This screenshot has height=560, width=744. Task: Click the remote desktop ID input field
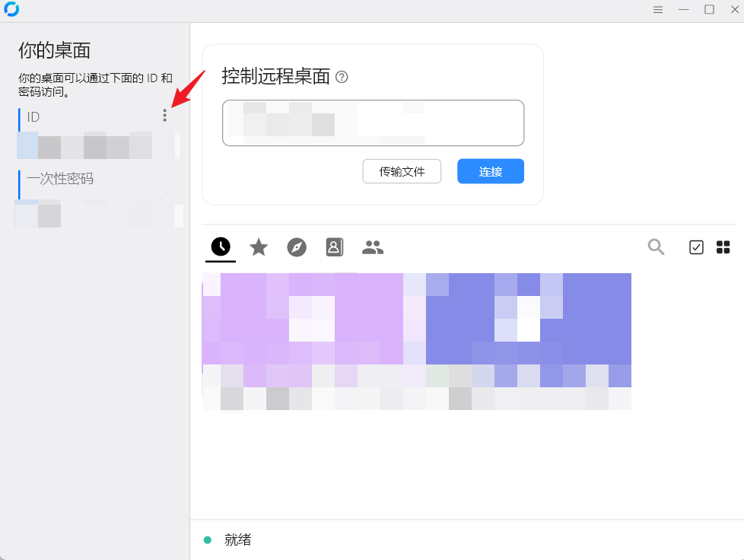click(373, 123)
